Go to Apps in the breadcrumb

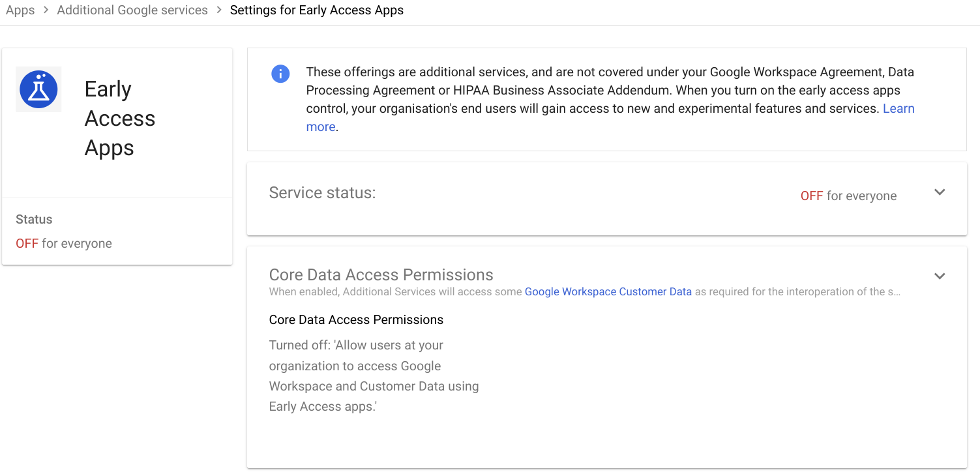coord(20,10)
